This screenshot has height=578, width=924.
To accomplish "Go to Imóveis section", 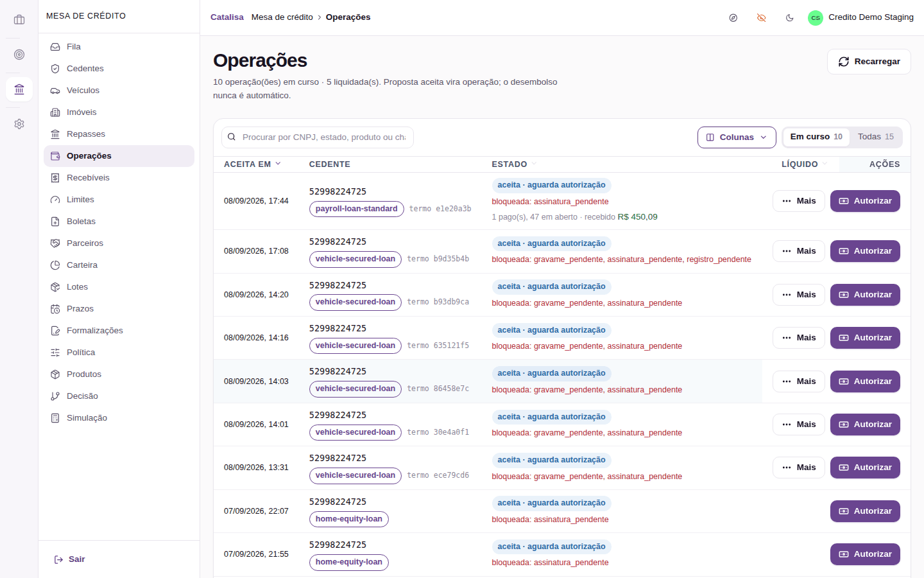I will (119, 112).
